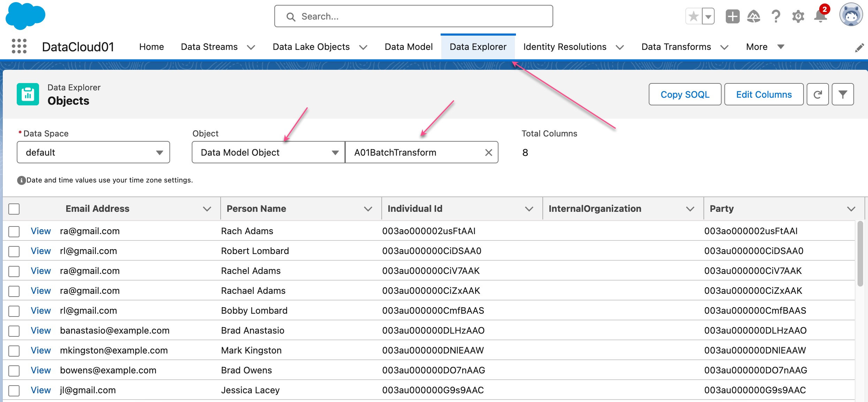Sort by Email Address column header

97,209
